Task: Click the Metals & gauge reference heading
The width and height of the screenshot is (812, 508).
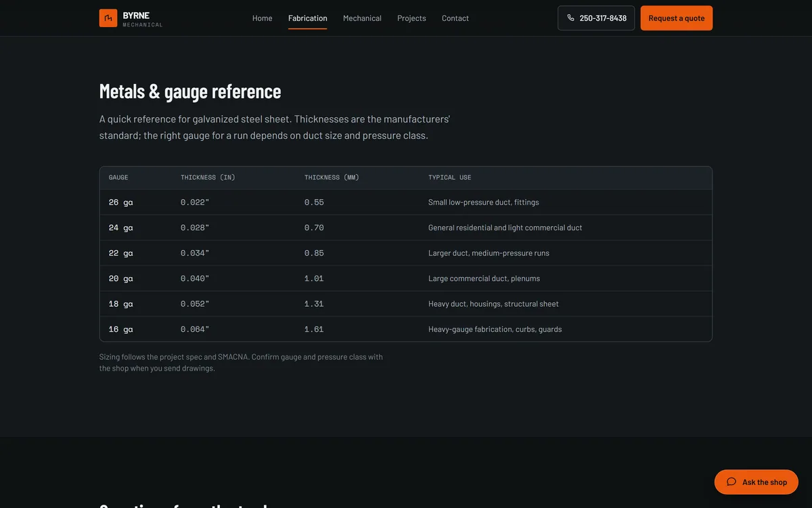Action: (x=190, y=91)
